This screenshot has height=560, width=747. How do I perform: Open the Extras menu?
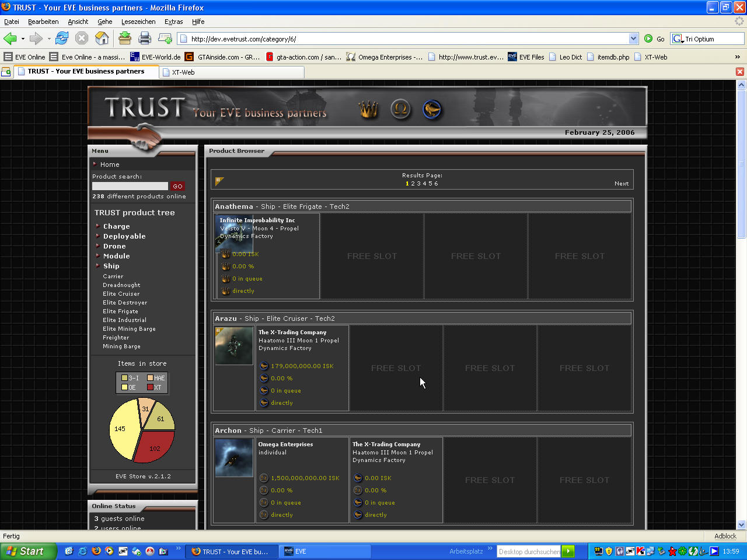coord(174,22)
